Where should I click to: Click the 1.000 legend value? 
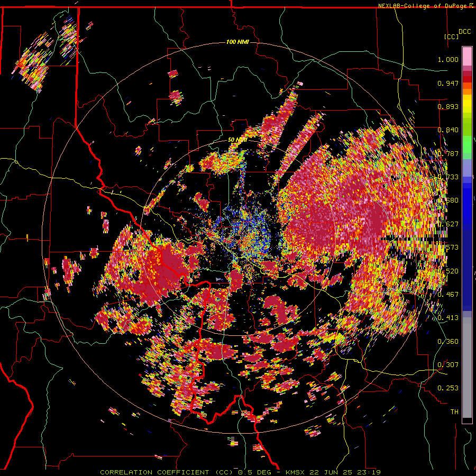point(448,59)
